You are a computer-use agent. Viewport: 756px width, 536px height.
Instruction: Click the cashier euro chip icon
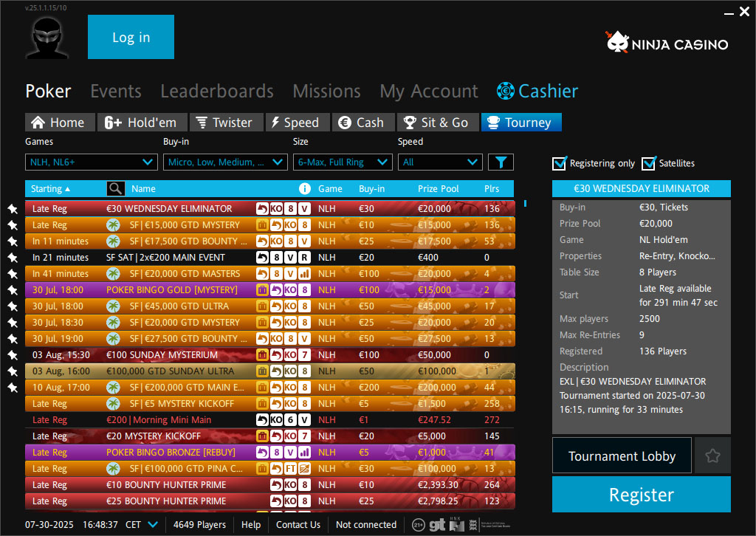point(505,91)
